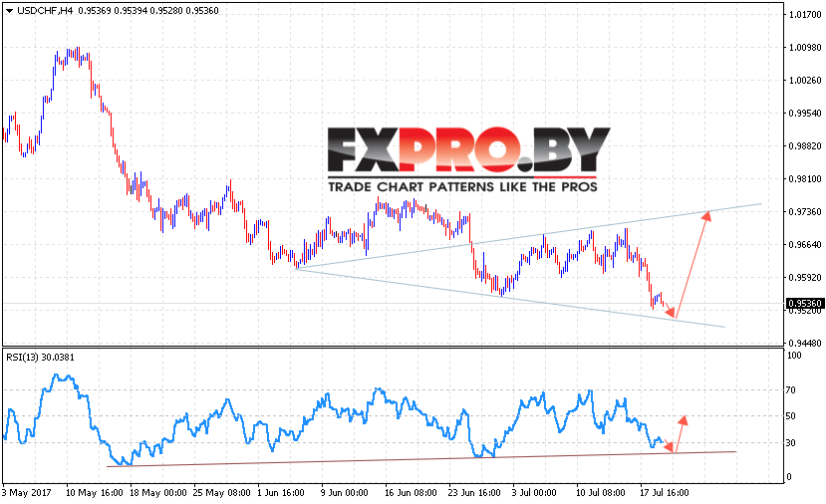Image resolution: width=826 pixels, height=504 pixels.
Task: Click the current price tag 0.95360
Action: [805, 304]
